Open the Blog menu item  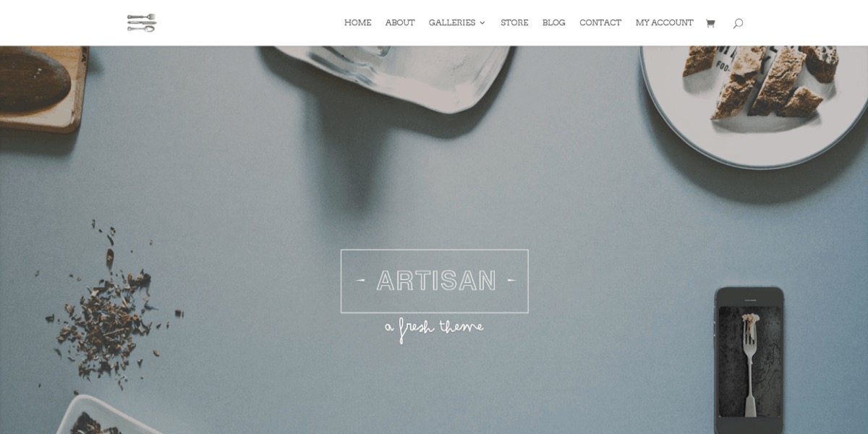point(554,23)
